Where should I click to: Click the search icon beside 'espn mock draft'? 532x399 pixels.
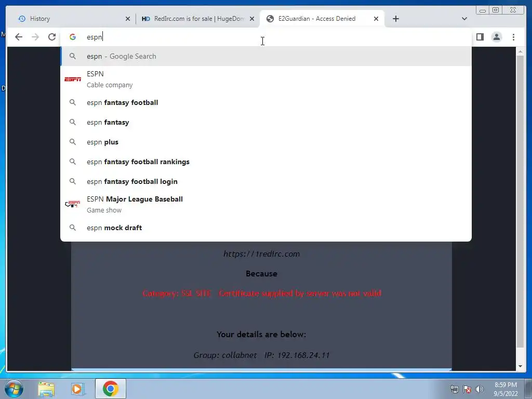73,228
